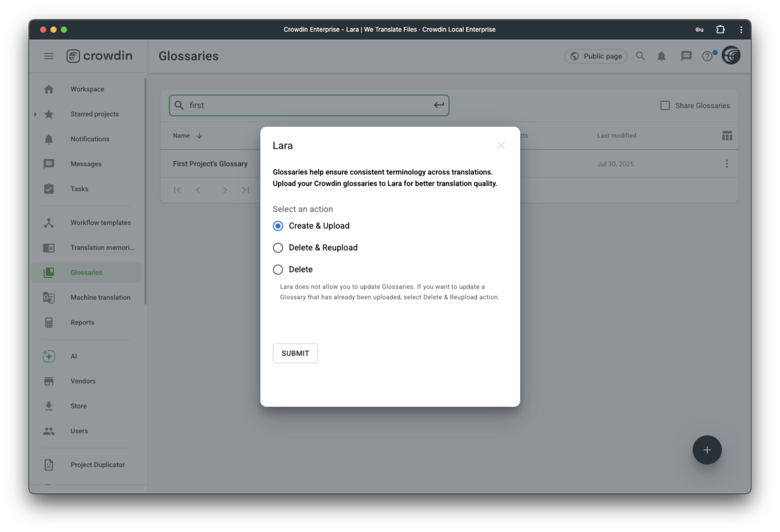Open the user profile avatar

tap(731, 55)
